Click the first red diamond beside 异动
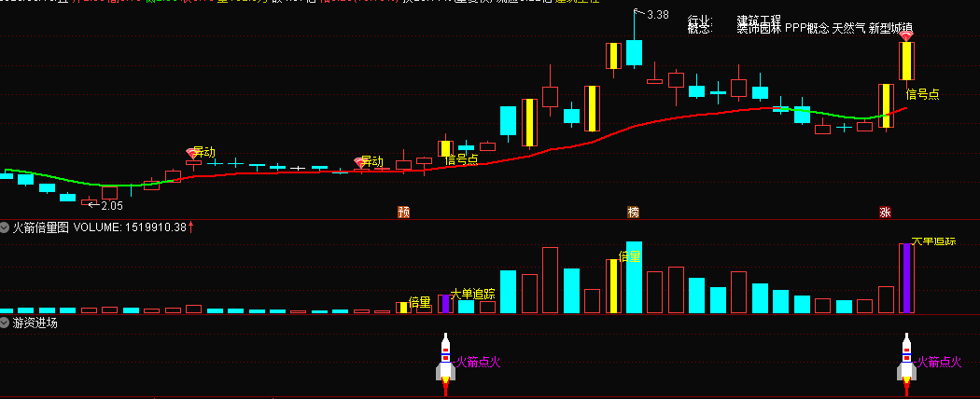Viewport: 980px width, 399px height. [x=192, y=152]
